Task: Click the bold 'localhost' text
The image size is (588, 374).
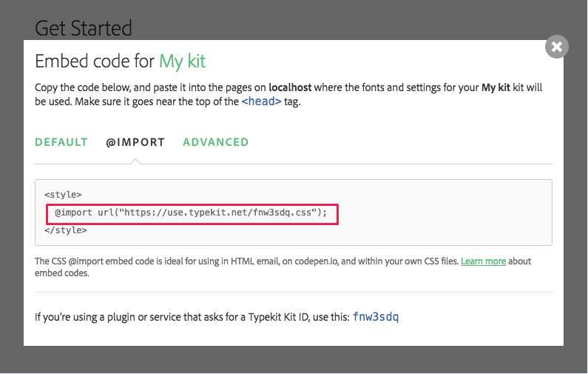Action: pos(290,87)
